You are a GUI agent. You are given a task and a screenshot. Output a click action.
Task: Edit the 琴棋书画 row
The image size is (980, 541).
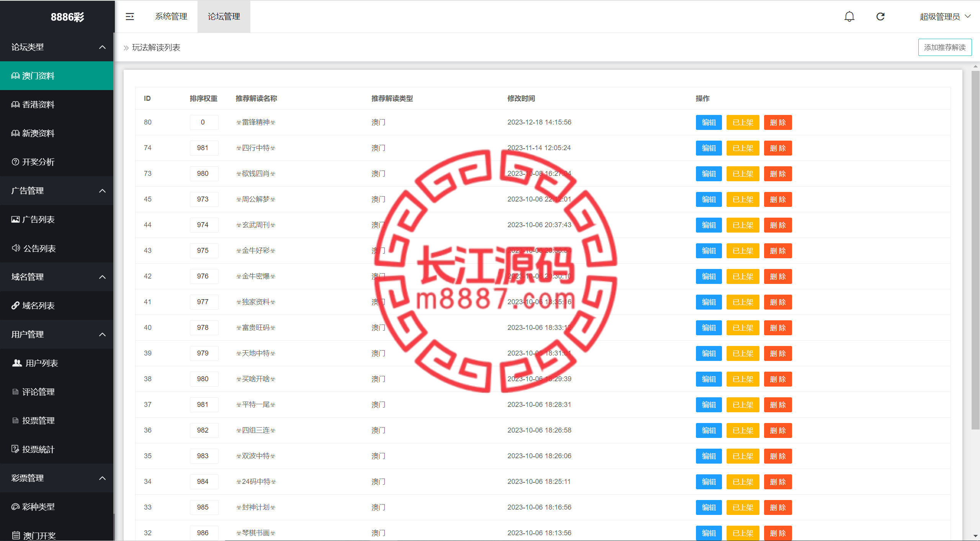tap(709, 533)
